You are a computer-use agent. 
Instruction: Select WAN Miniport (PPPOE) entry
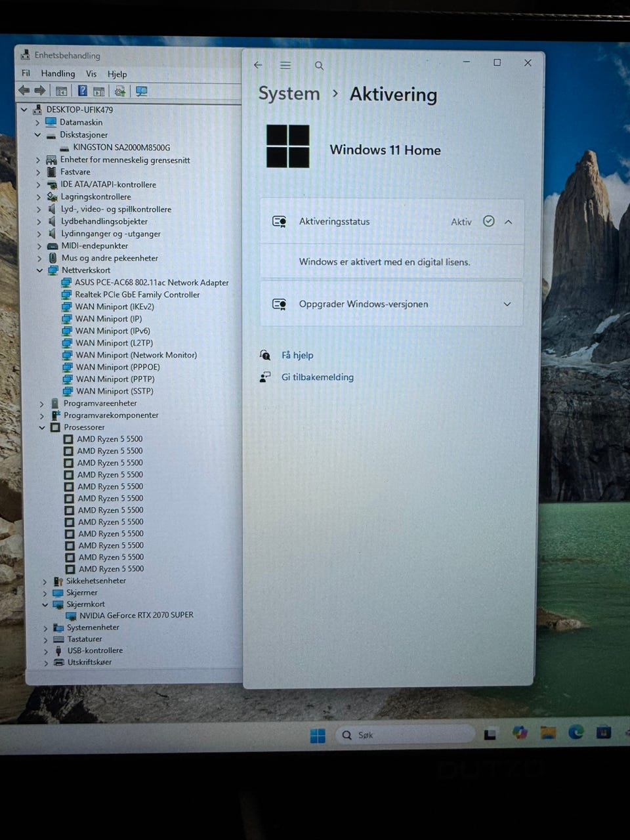[x=117, y=367]
